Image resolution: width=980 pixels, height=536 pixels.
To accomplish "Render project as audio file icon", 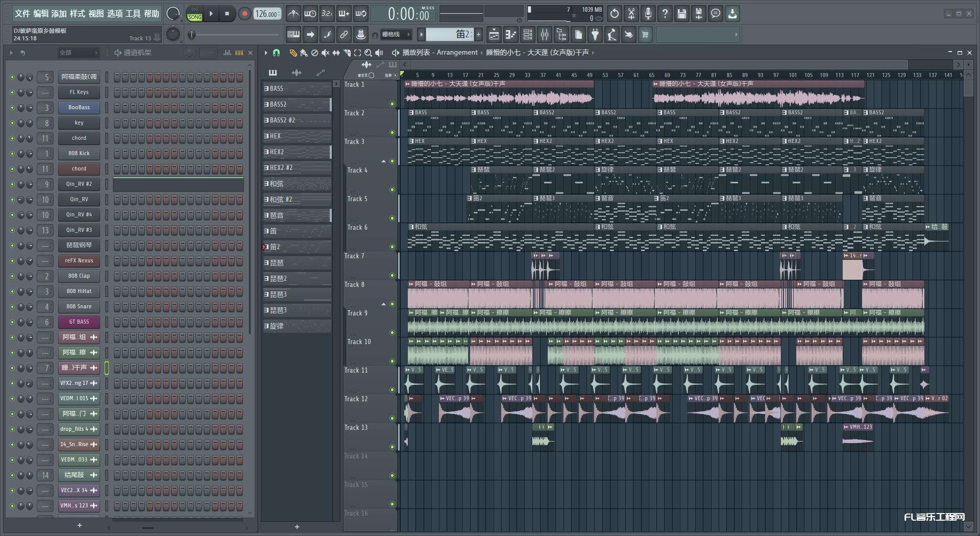I will coord(699,14).
